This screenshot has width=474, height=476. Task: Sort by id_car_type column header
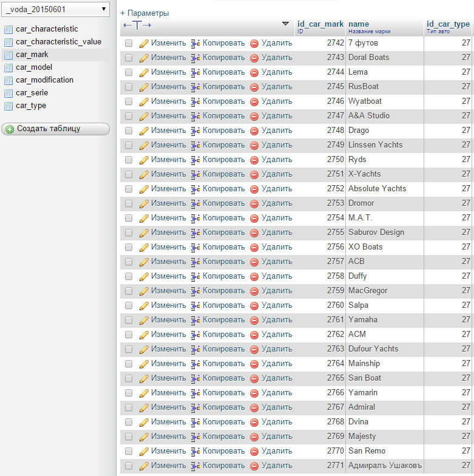[x=448, y=24]
